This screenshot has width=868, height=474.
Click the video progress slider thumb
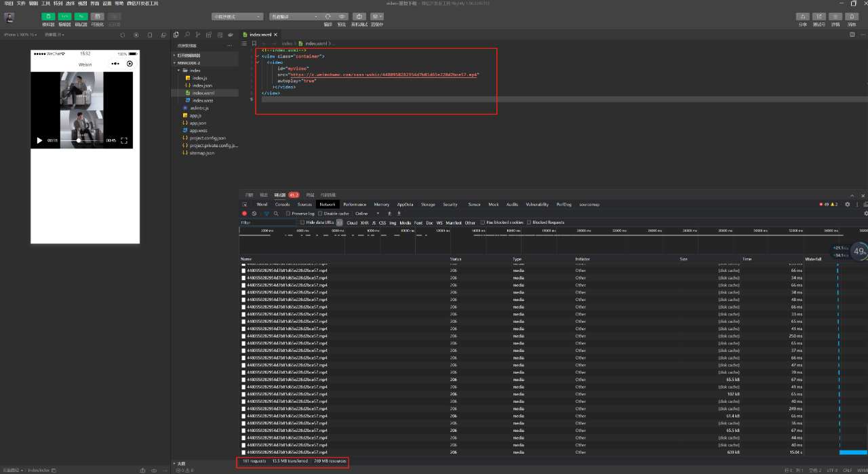(79, 140)
